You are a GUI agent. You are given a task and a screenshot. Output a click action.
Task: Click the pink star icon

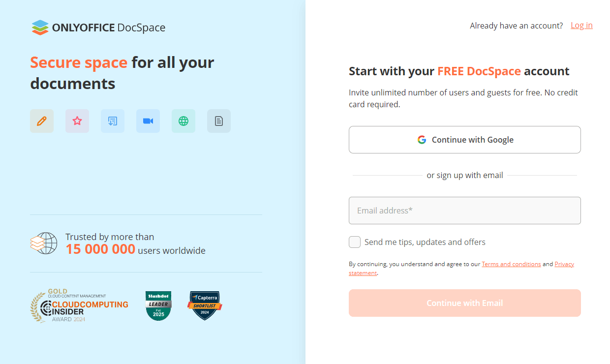(77, 121)
